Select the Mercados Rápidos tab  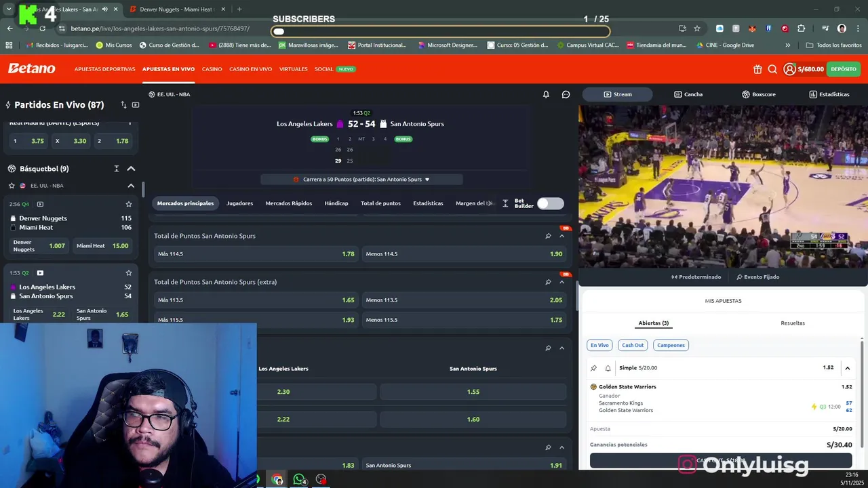pos(288,203)
